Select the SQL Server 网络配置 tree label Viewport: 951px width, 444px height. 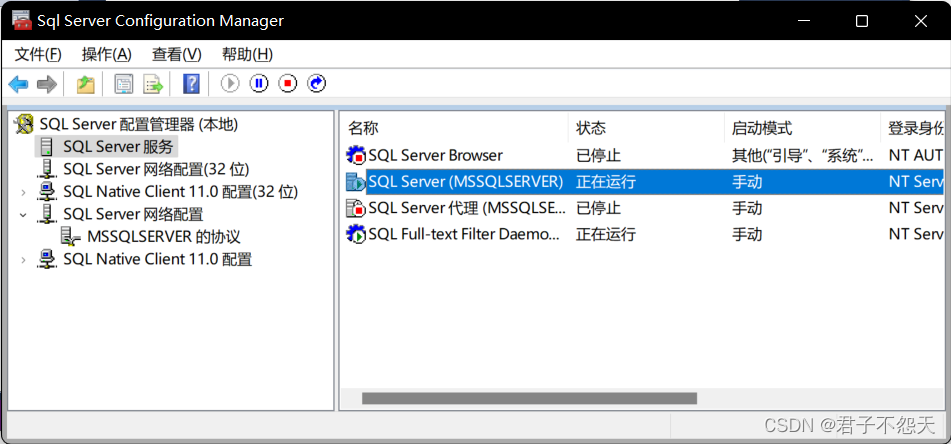(x=133, y=214)
